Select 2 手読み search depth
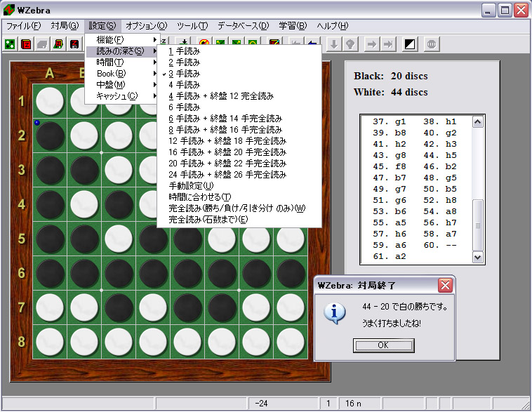Screen dimensions: 532x412 [x=239, y=62]
